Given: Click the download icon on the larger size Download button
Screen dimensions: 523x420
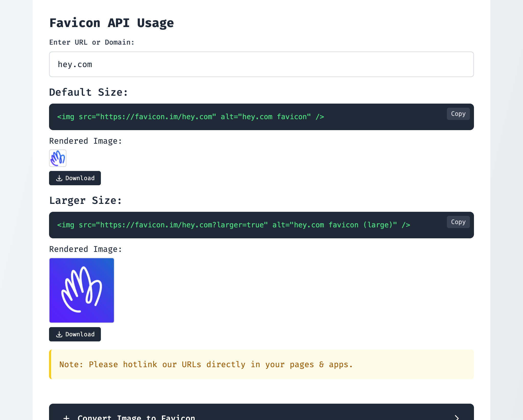Looking at the screenshot, I should pyautogui.click(x=60, y=334).
